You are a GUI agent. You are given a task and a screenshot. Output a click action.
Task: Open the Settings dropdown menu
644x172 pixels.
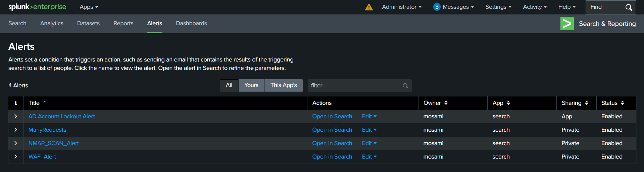(498, 7)
